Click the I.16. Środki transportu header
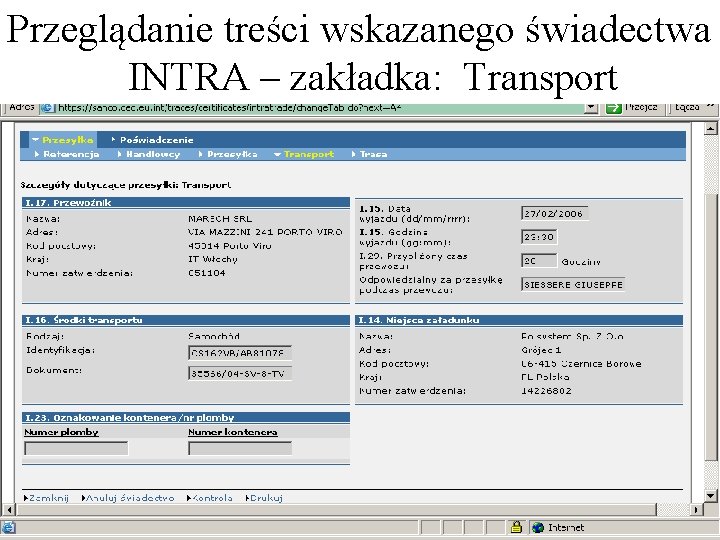 point(186,320)
